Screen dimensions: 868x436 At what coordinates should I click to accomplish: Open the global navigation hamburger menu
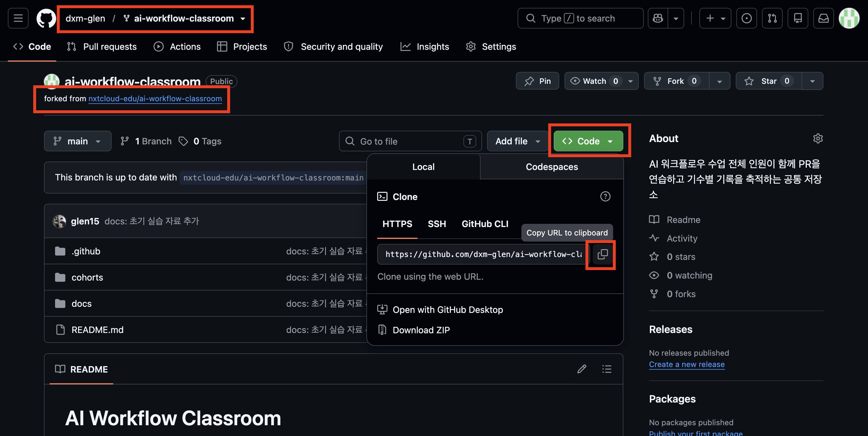(18, 18)
